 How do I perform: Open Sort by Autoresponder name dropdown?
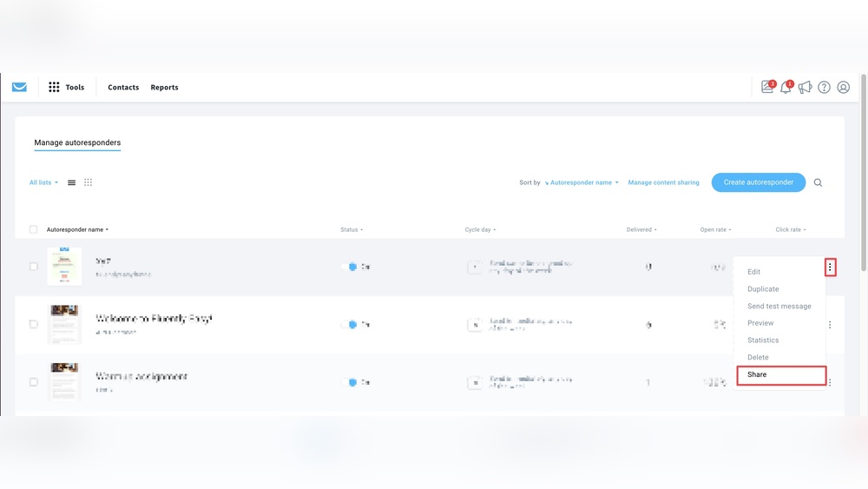click(582, 182)
